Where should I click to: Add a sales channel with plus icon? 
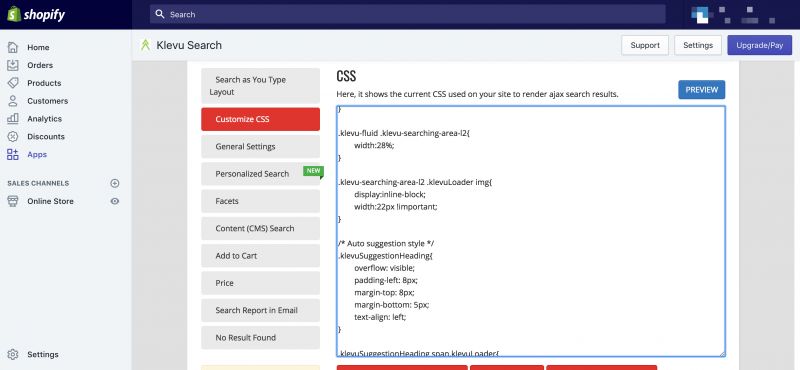pos(115,183)
